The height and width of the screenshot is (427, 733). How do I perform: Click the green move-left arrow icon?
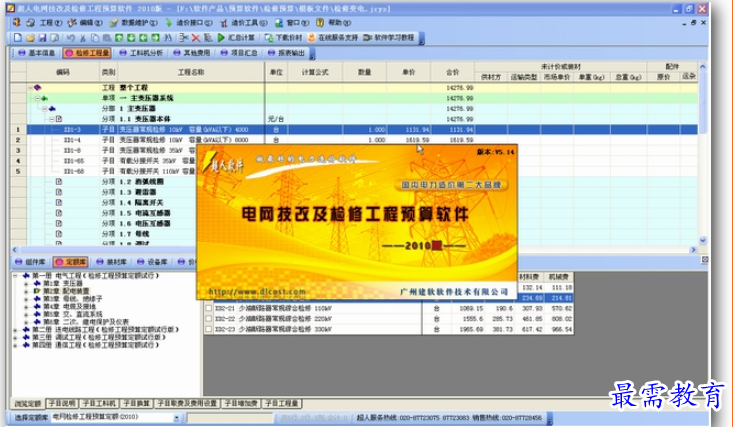[x=144, y=37]
